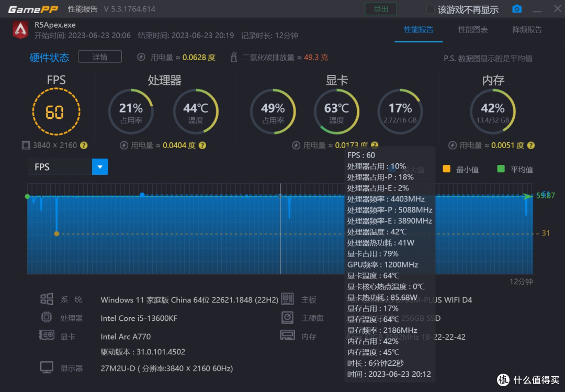Open help icon next to processor power 0.0404

point(202,145)
